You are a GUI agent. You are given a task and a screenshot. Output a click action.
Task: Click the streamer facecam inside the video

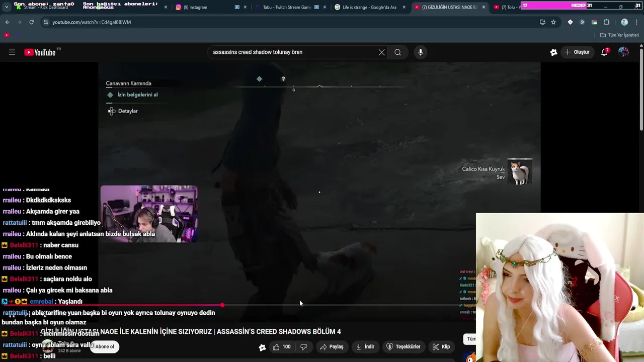click(x=149, y=214)
